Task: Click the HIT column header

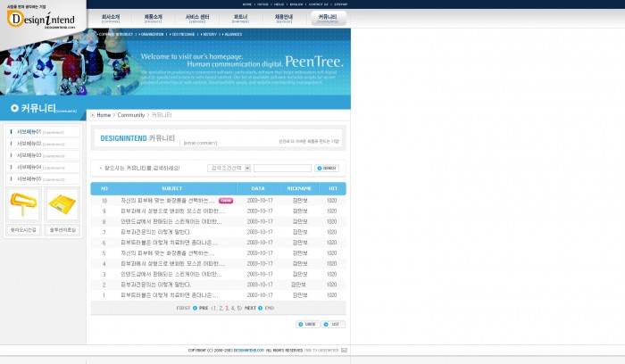Action: (x=333, y=188)
